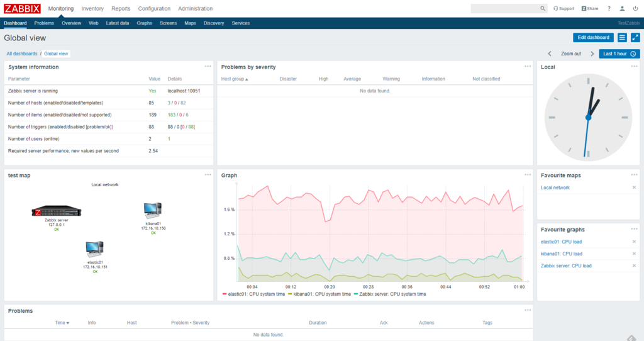Click the 'localhost:10051' details value
Screen dimensions: 644x341
click(184, 91)
